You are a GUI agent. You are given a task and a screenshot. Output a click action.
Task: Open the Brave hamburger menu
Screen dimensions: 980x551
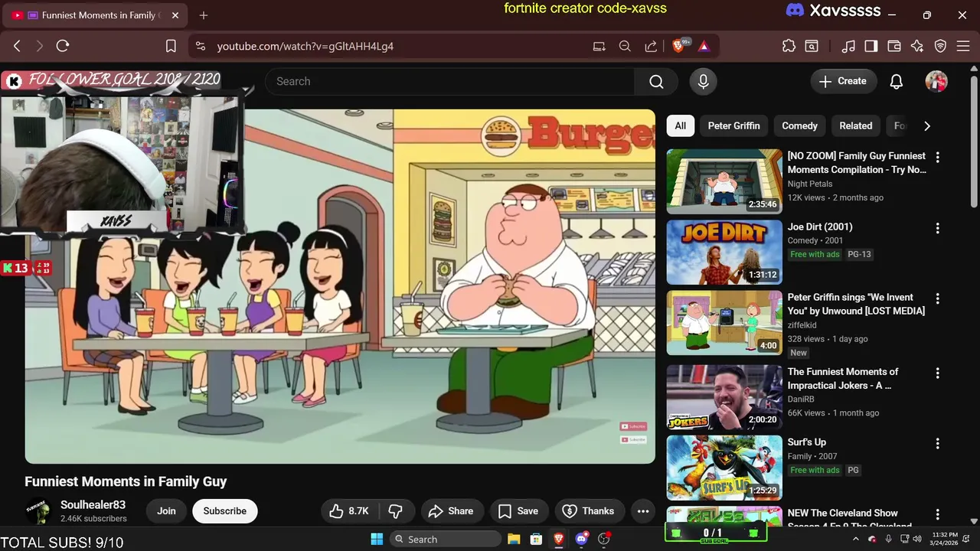[x=963, y=46]
